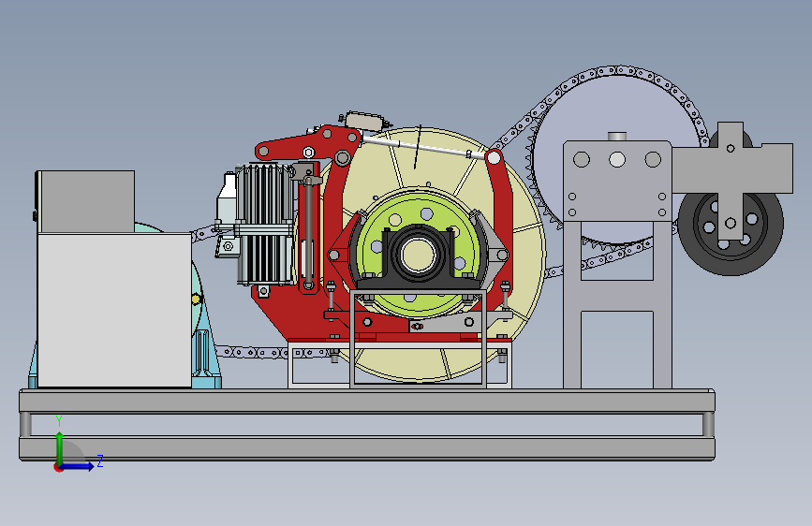Select the upper beam of the base frame
812x526 pixels.
coord(366,402)
